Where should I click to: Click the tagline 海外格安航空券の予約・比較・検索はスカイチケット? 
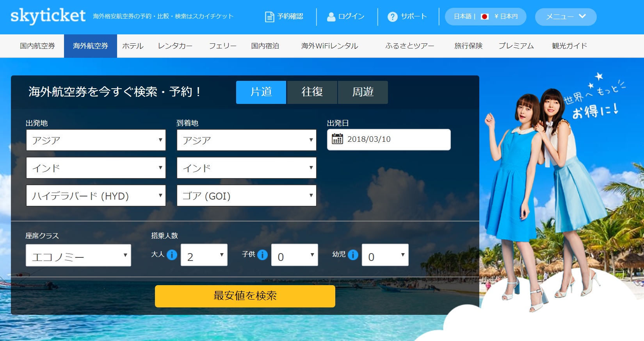click(163, 16)
